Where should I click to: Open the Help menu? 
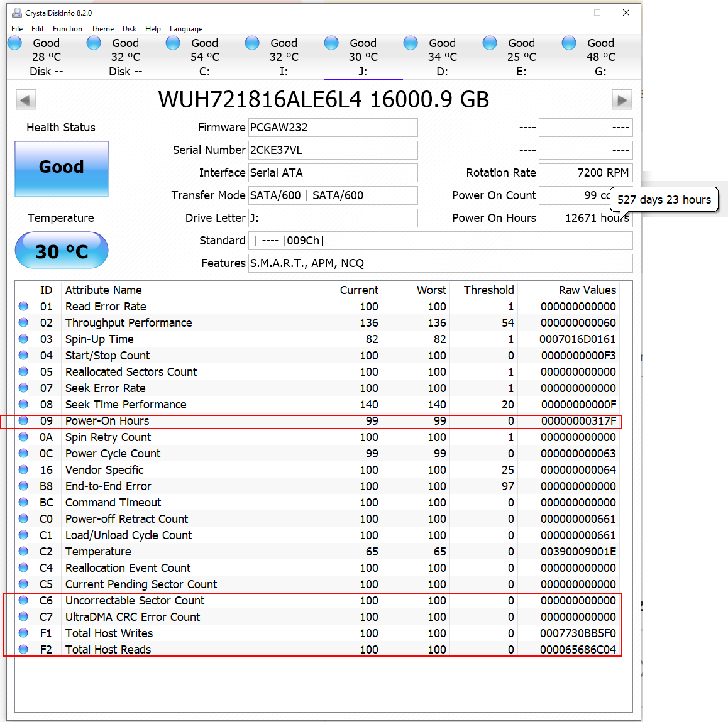153,29
